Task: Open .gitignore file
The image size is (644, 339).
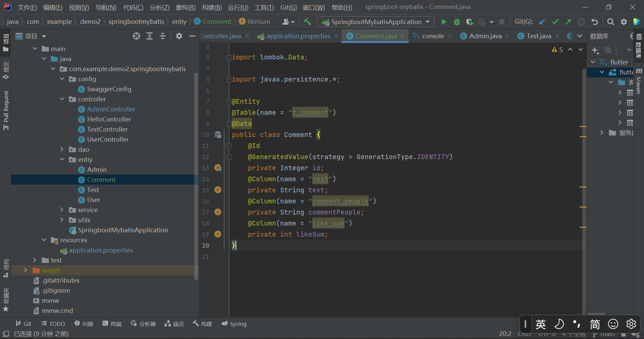Action: [x=56, y=290]
